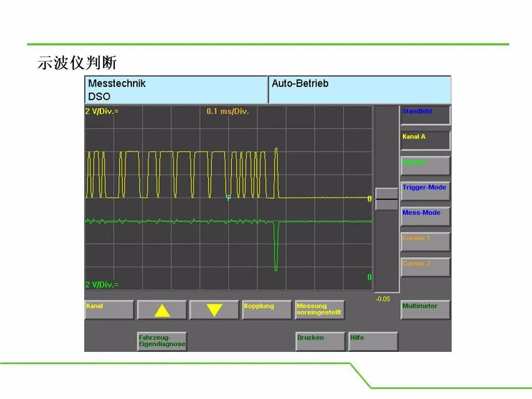Click the vertical trigger level slider handle
532x399 pixels.
[386, 199]
